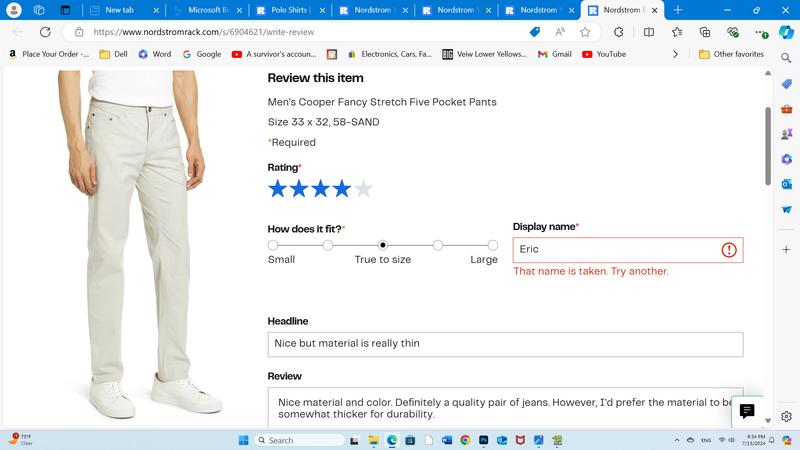Image resolution: width=800 pixels, height=450 pixels.
Task: Edit the Display name field containing Eric
Action: click(628, 250)
